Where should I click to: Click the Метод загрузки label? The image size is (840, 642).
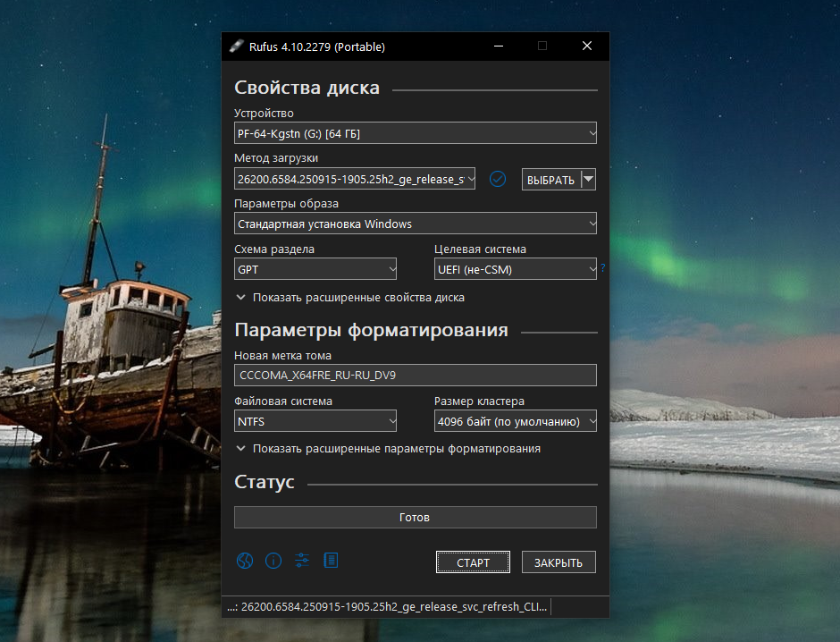tap(276, 158)
